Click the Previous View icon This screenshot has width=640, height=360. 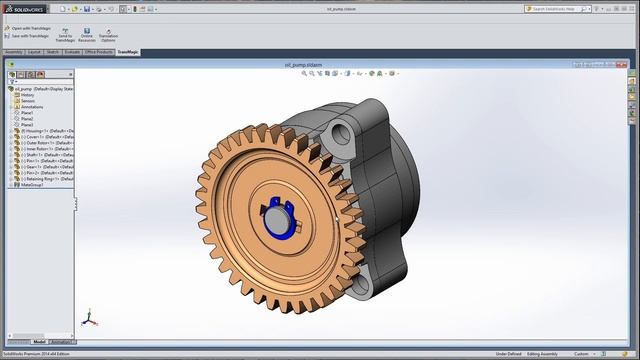(320, 73)
